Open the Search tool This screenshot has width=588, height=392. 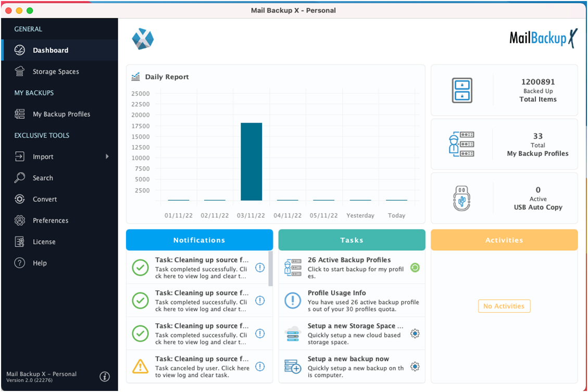click(59, 178)
